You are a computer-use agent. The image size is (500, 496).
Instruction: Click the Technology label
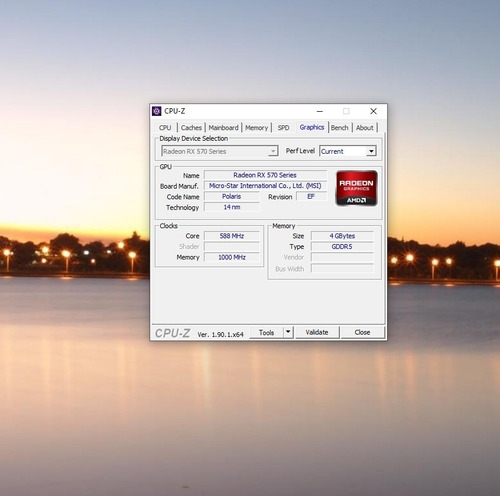tap(182, 208)
